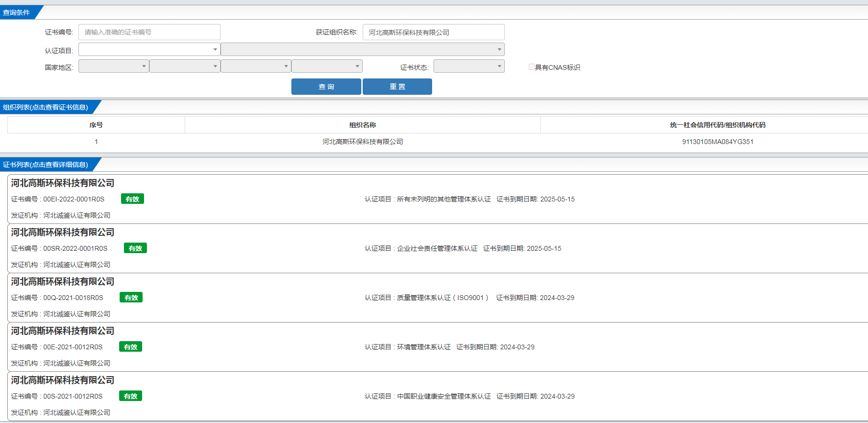Open certificate 00SR-2022-0001R0S
This screenshot has height=423, width=868.
pyautogui.click(x=75, y=248)
